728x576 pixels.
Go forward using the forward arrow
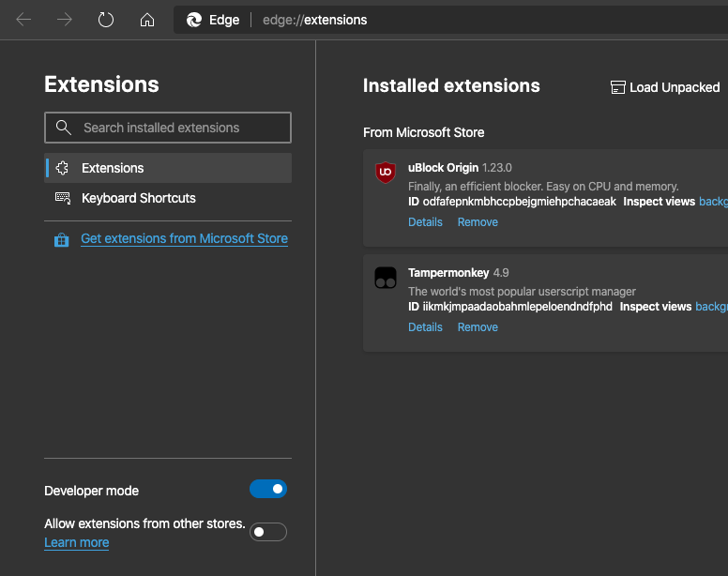pyautogui.click(x=65, y=20)
